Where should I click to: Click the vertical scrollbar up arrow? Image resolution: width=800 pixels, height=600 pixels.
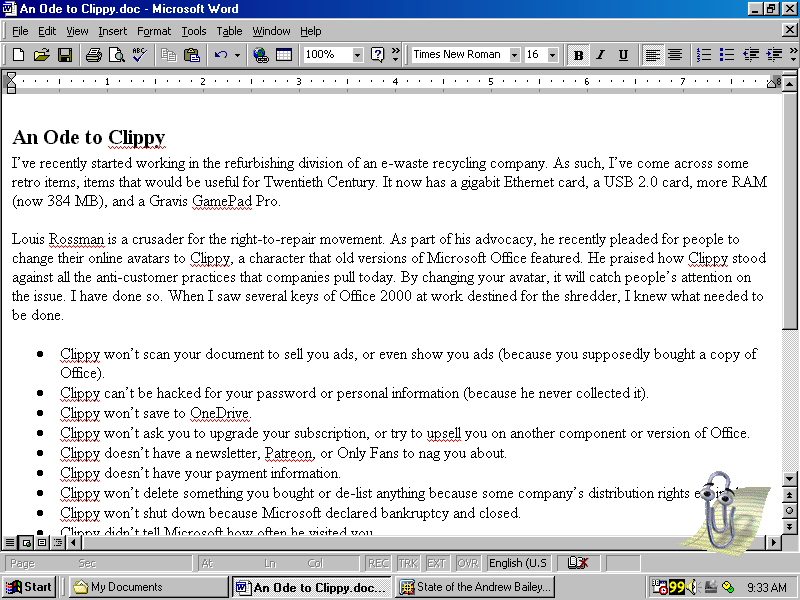789,82
